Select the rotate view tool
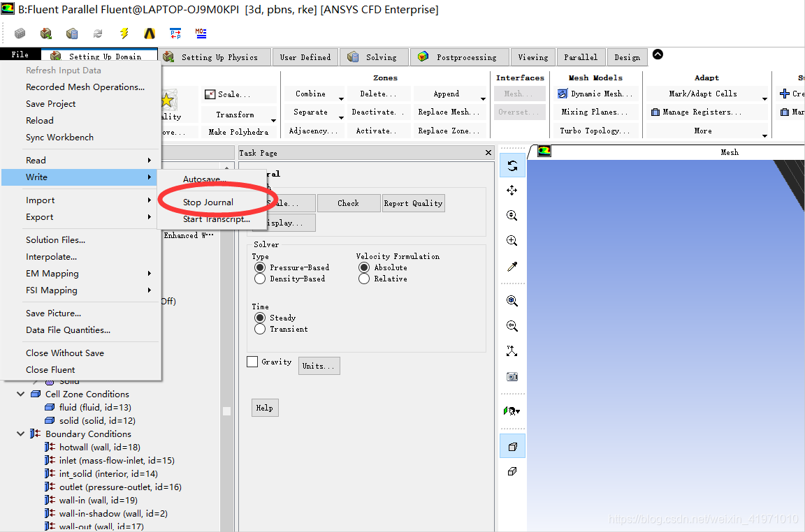Viewport: 805px width, 532px height. [x=512, y=165]
